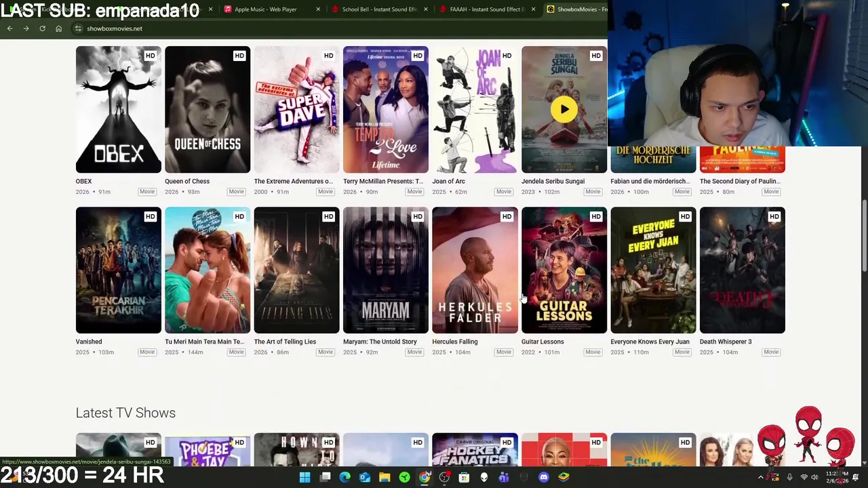Click the 'Latest TV Shows' heading
The height and width of the screenshot is (488, 868).
[125, 413]
